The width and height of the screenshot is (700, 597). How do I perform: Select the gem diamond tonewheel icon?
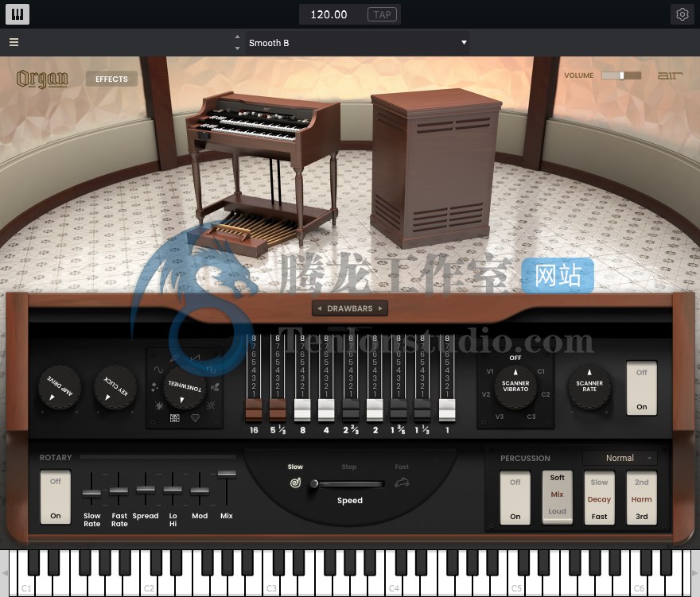tap(195, 418)
